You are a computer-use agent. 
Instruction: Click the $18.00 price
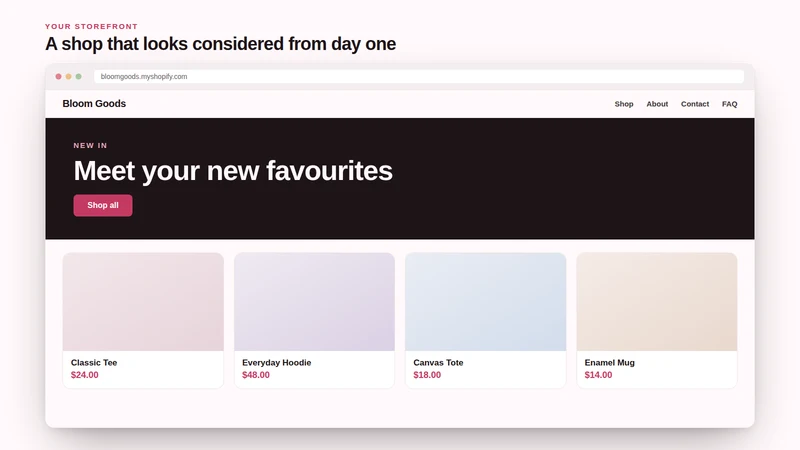(427, 374)
